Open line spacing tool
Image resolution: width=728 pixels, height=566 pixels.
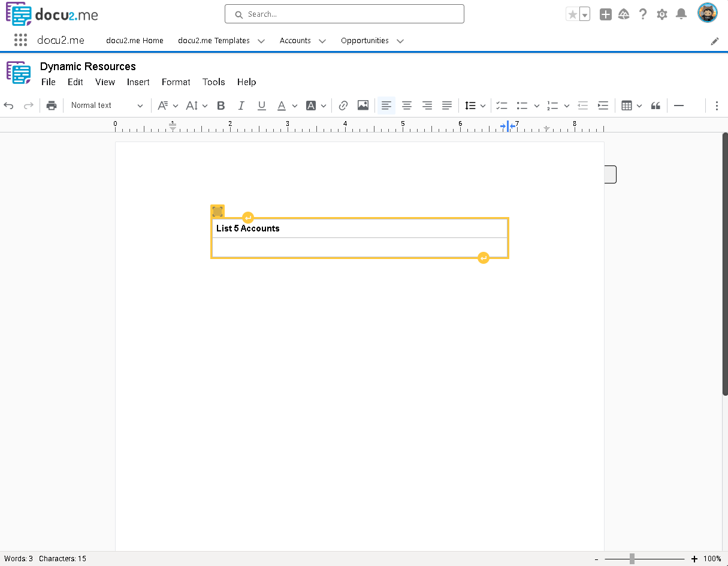(470, 106)
